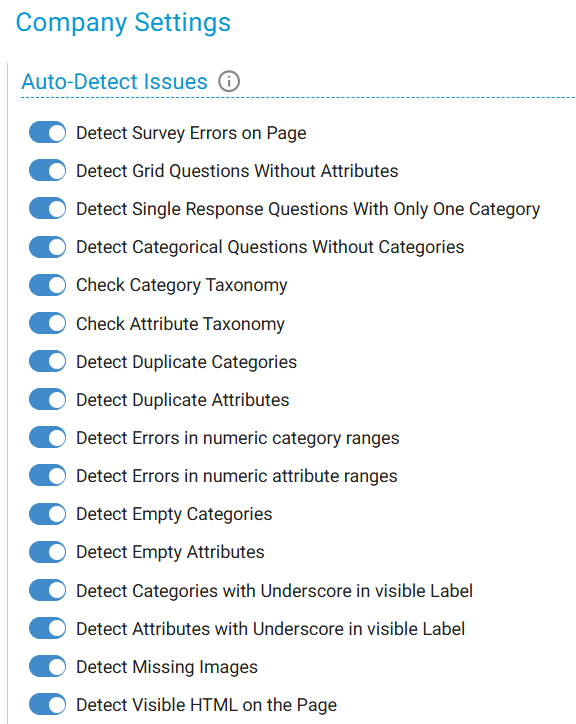Click the Auto-Detect Issues section heading
The image size is (576, 724).
point(115,82)
